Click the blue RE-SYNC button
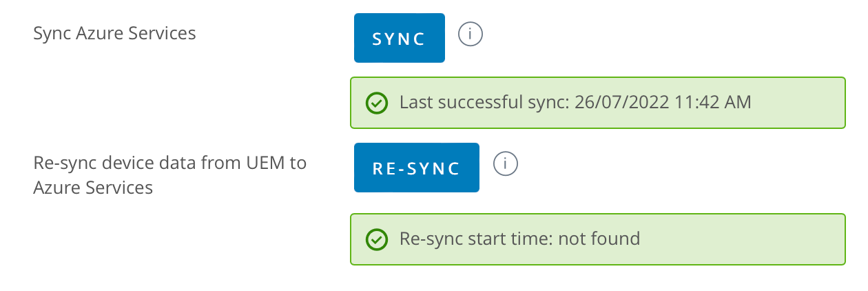This screenshot has width=868, height=291. tap(416, 168)
